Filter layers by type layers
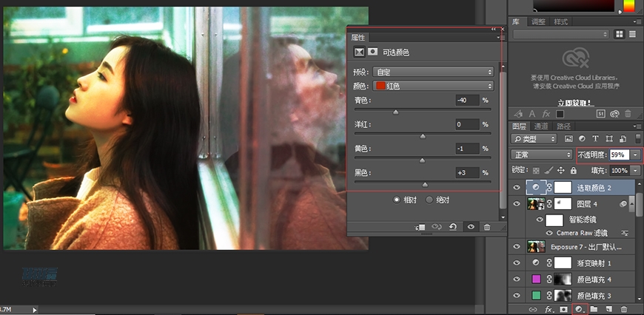Viewport: 644px width, 315px height. click(x=595, y=138)
